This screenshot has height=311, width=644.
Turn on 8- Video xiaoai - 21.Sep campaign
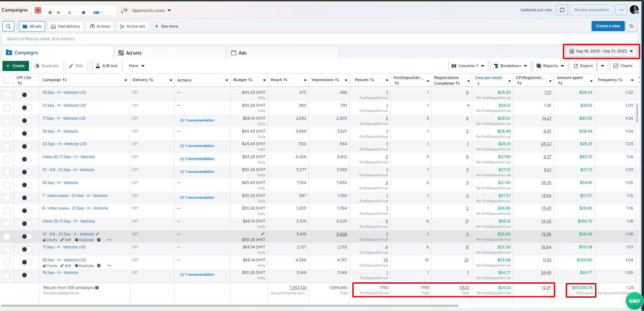[x=26, y=211]
